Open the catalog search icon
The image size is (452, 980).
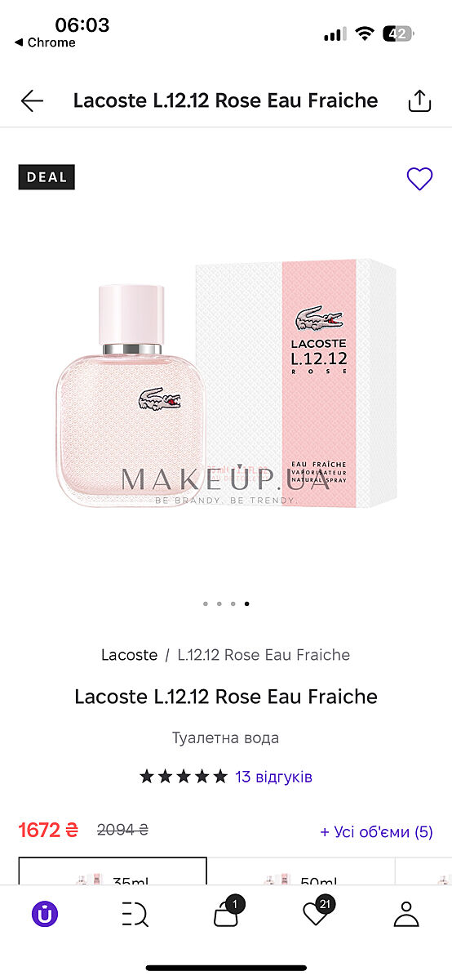[x=135, y=914]
